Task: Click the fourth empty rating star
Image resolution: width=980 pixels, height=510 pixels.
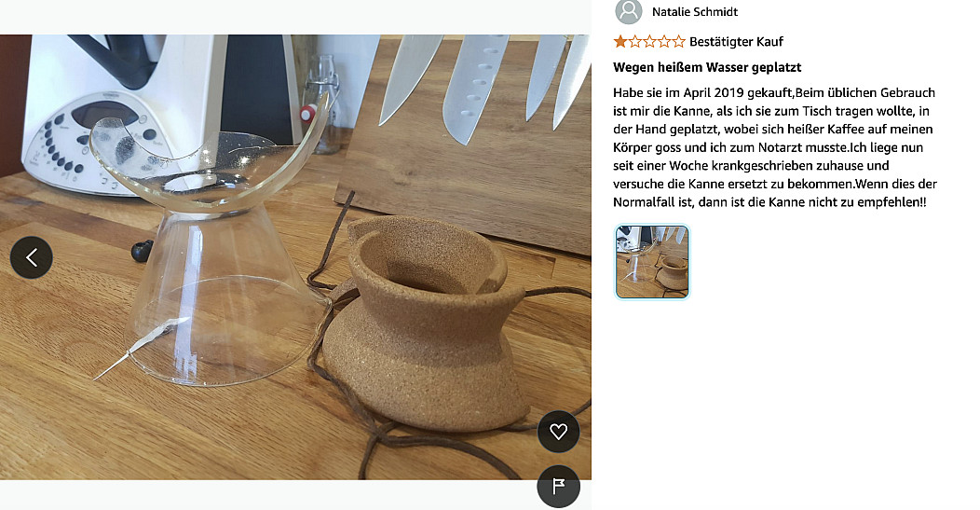Action: [663, 42]
